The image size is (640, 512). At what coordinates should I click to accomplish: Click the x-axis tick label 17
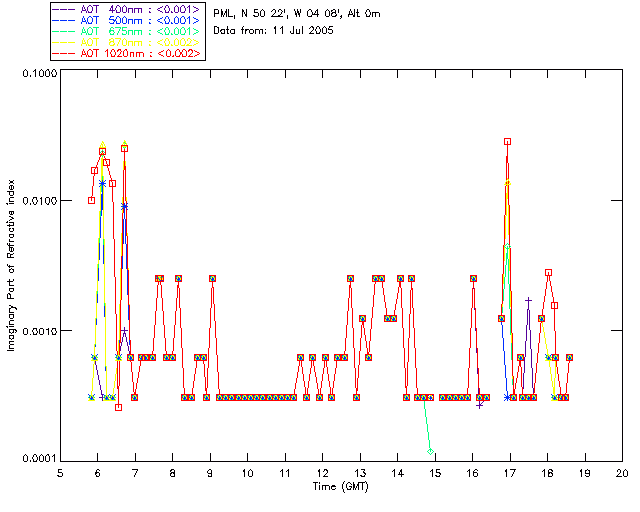[x=510, y=473]
